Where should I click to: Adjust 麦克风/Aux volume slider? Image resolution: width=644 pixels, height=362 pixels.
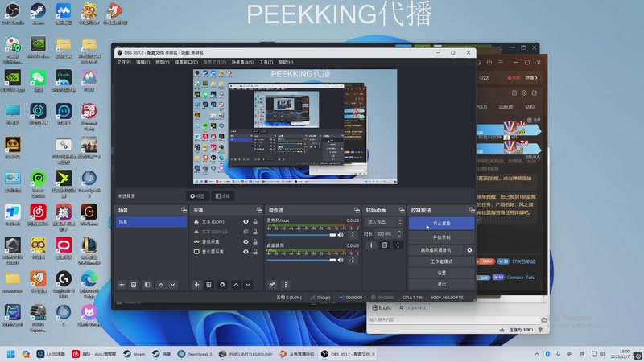pos(301,235)
